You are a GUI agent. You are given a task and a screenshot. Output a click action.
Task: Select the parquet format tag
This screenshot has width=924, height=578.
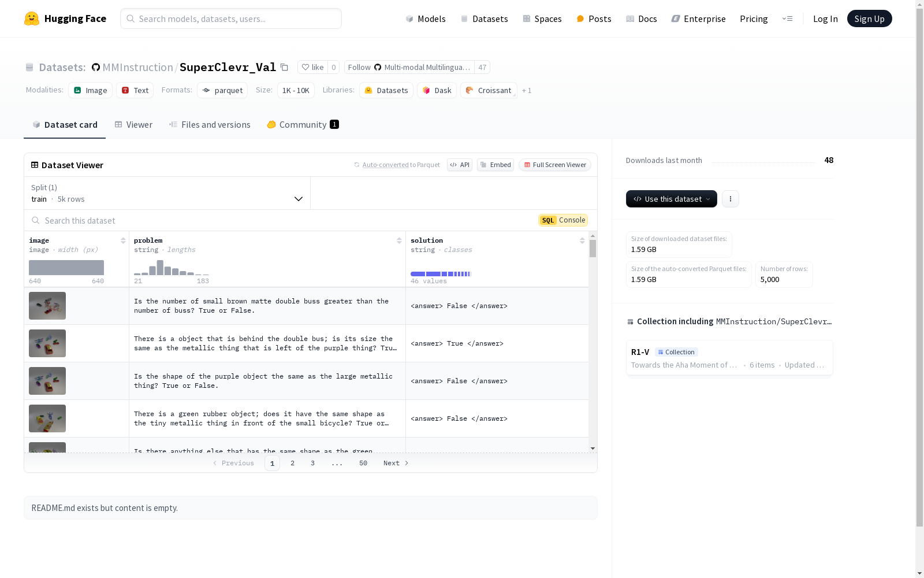tap(222, 90)
